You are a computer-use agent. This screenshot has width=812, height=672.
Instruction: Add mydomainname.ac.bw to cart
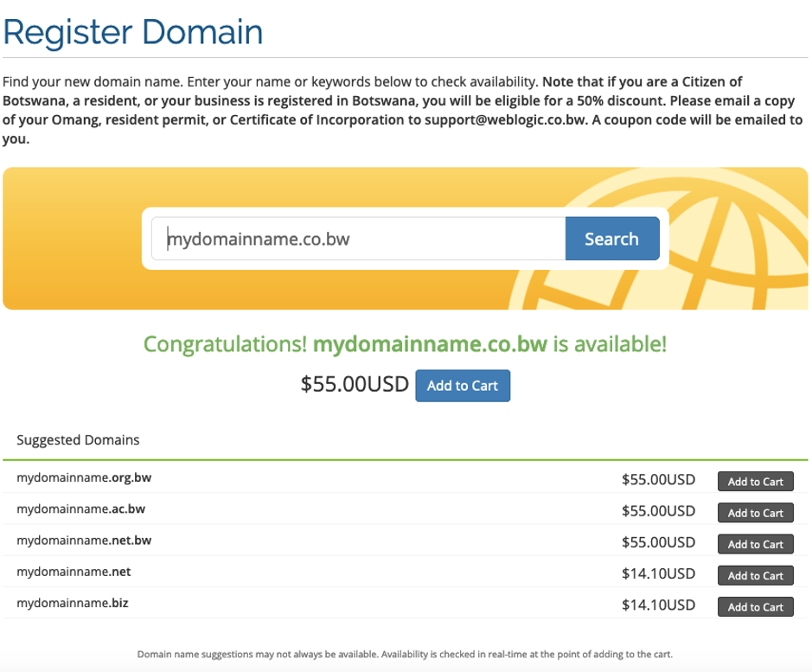(x=755, y=512)
